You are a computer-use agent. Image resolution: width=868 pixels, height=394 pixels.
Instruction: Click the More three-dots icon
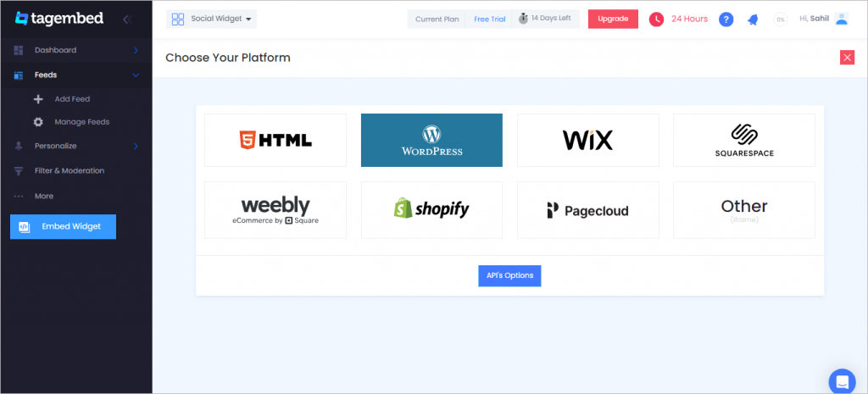pyautogui.click(x=19, y=197)
